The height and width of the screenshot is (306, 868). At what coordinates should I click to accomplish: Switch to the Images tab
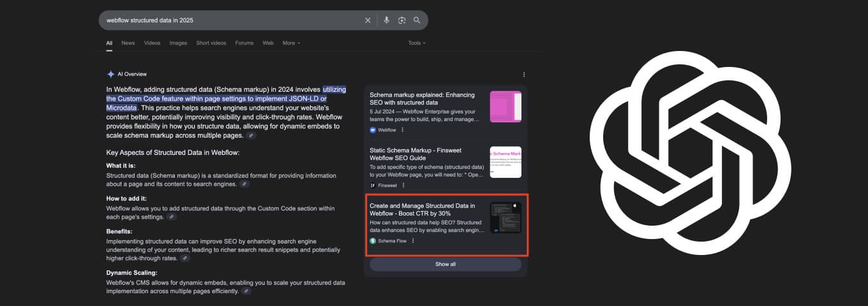178,43
